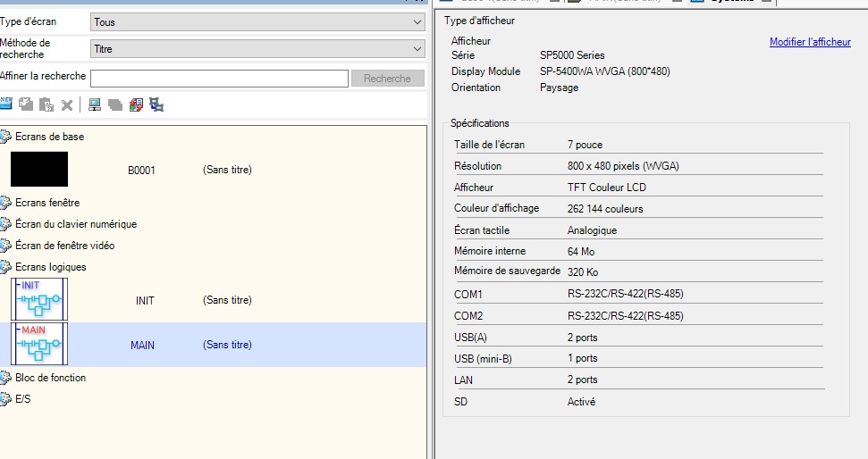Click the delete X toolbar icon

pyautogui.click(x=67, y=105)
